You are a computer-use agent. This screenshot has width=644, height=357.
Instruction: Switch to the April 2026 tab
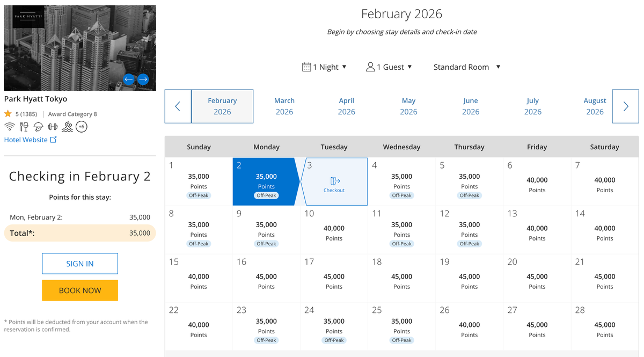(347, 106)
